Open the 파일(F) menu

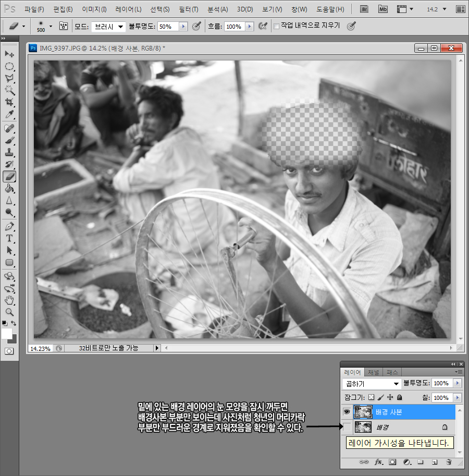pos(34,9)
